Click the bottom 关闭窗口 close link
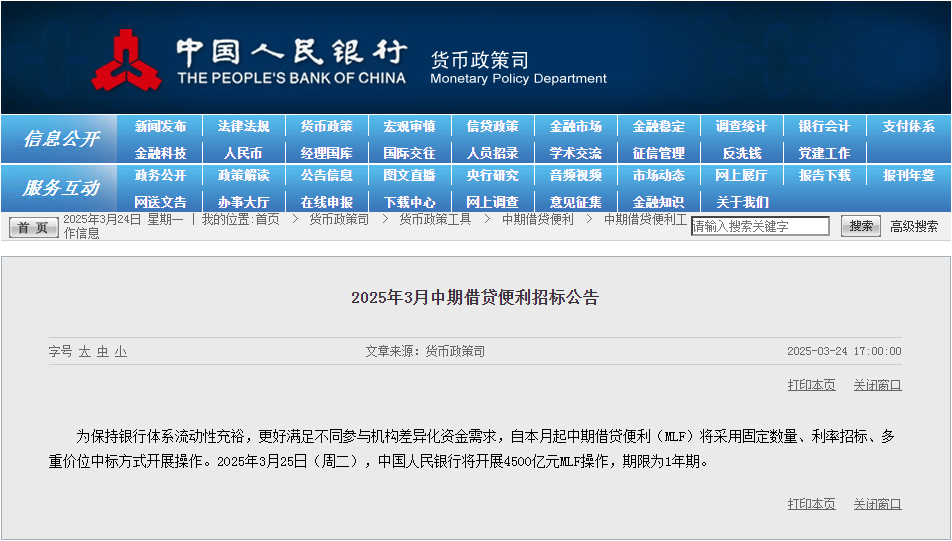 [877, 504]
